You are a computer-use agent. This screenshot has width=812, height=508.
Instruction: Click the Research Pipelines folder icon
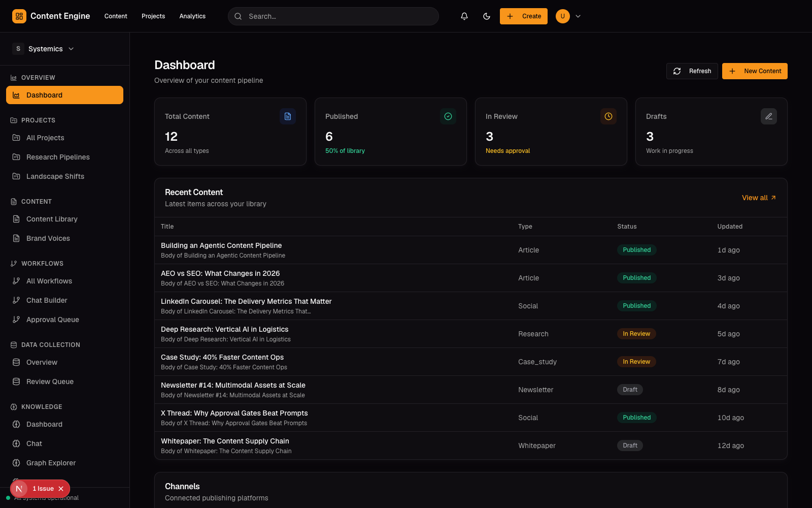pos(16,157)
